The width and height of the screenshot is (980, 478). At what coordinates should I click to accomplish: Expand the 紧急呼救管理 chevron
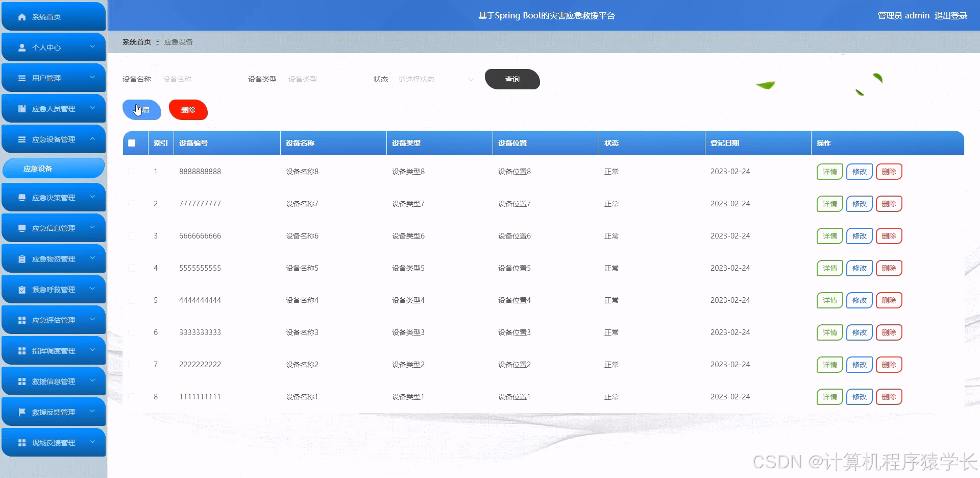(x=92, y=289)
